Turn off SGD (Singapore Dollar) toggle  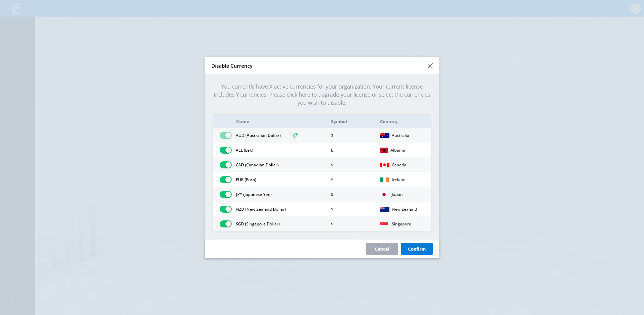point(226,224)
